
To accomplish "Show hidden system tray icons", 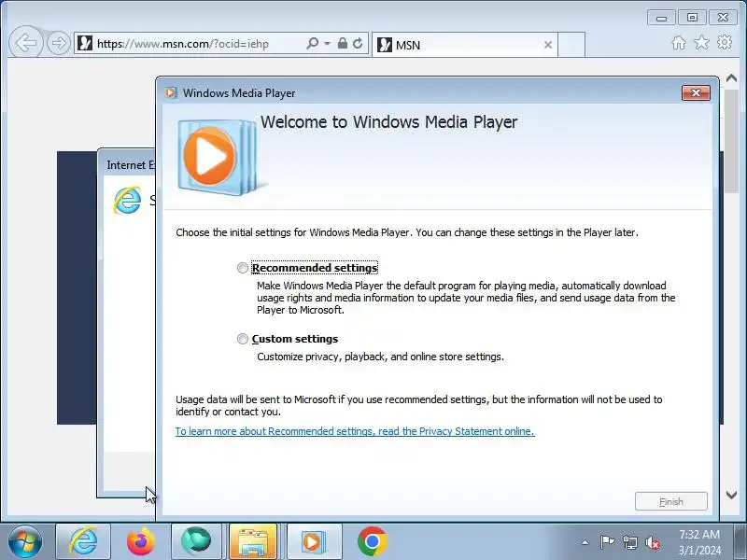I will (585, 542).
